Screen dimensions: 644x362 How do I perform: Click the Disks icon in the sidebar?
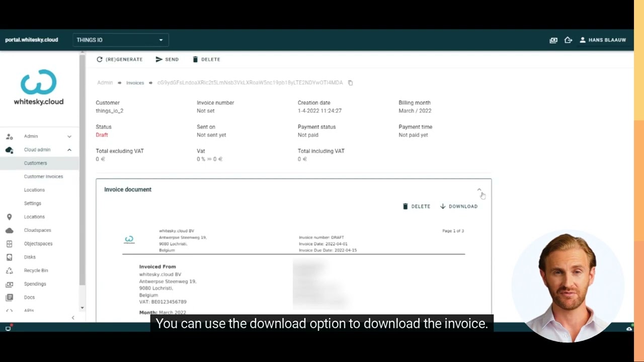tap(9, 257)
